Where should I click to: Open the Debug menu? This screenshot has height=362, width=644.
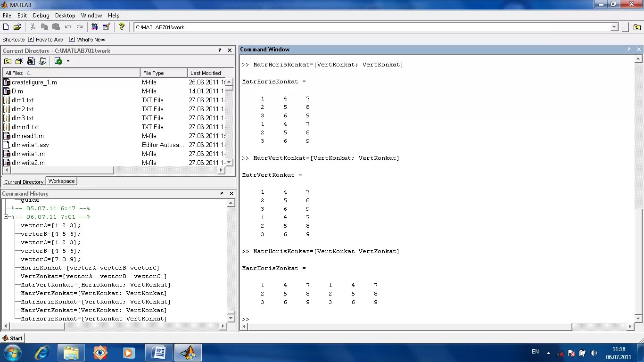[41, 16]
